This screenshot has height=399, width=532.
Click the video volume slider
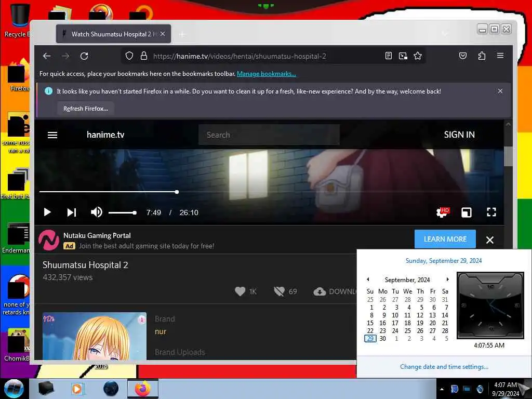(x=123, y=212)
